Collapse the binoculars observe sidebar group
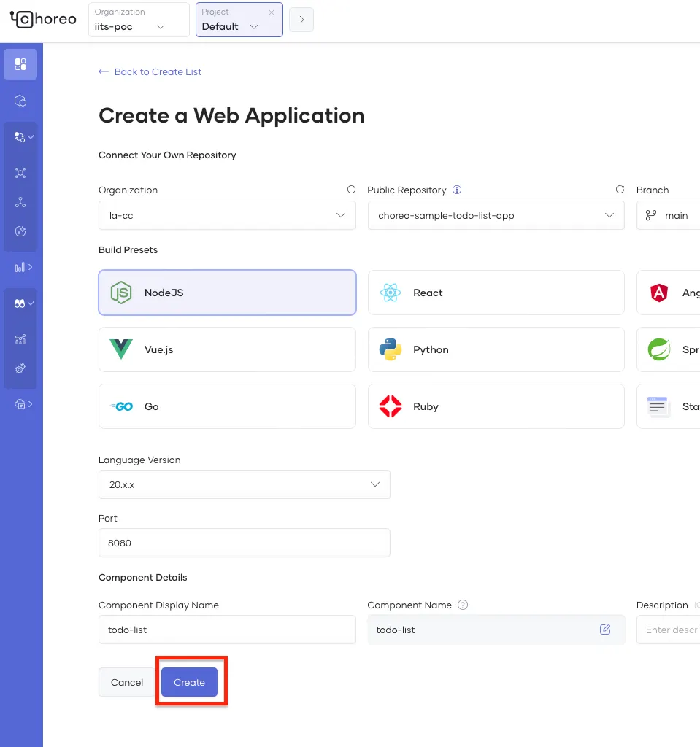Image resolution: width=700 pixels, height=747 pixels. tap(23, 303)
